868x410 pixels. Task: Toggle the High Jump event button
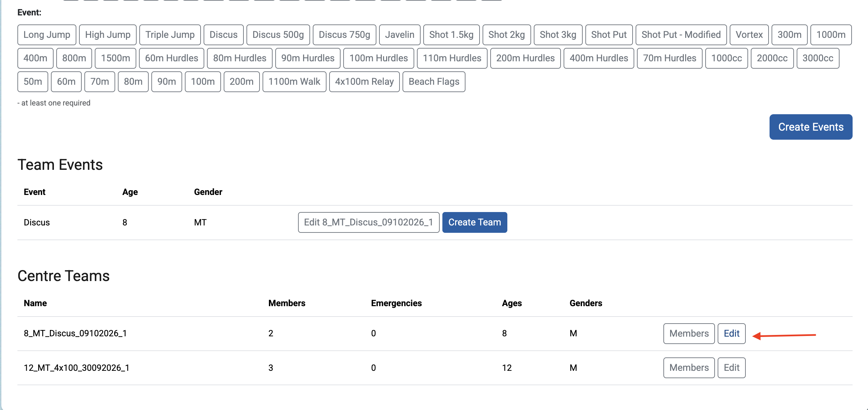pos(108,35)
